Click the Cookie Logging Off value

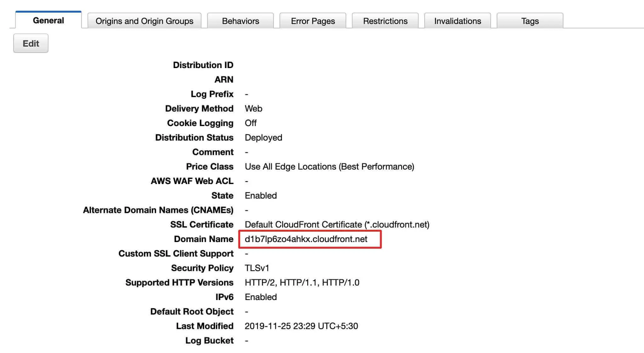(251, 123)
